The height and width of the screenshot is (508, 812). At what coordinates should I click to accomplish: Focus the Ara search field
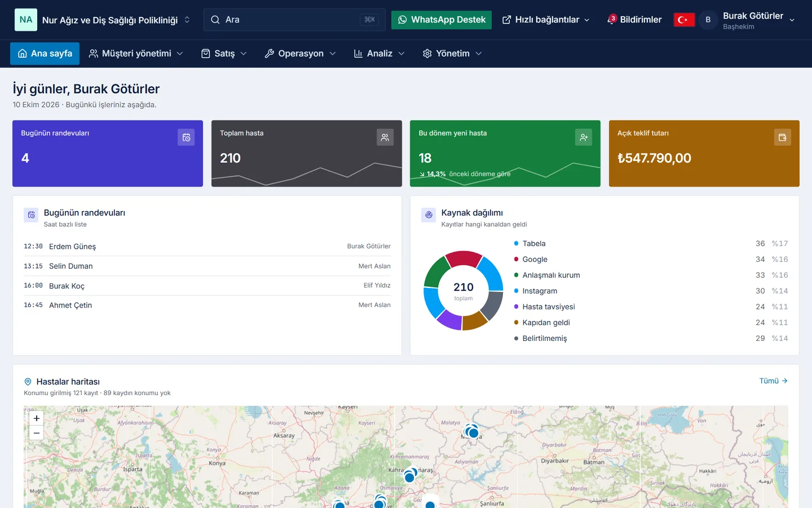(294, 20)
